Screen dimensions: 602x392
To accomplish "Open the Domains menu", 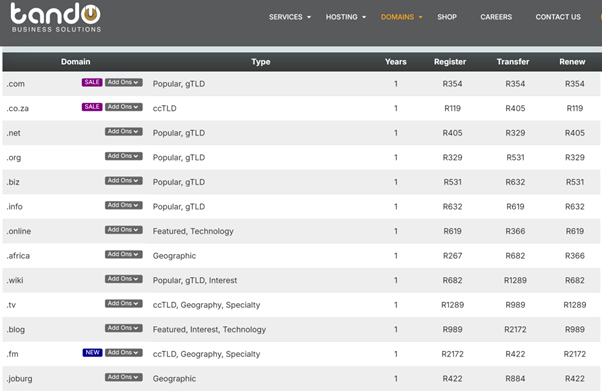I will click(402, 17).
